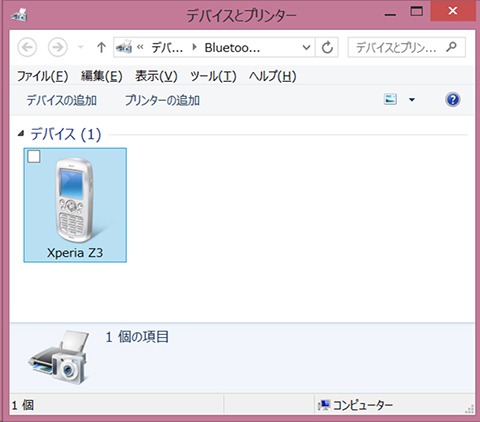Click the change view icon in toolbar
Image resolution: width=480 pixels, height=422 pixels.
pyautogui.click(x=390, y=99)
